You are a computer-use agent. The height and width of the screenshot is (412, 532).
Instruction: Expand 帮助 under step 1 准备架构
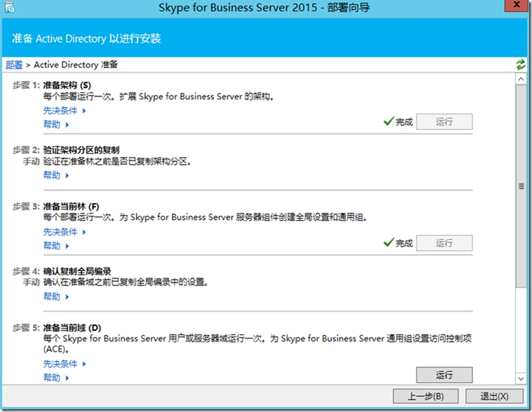coord(56,125)
